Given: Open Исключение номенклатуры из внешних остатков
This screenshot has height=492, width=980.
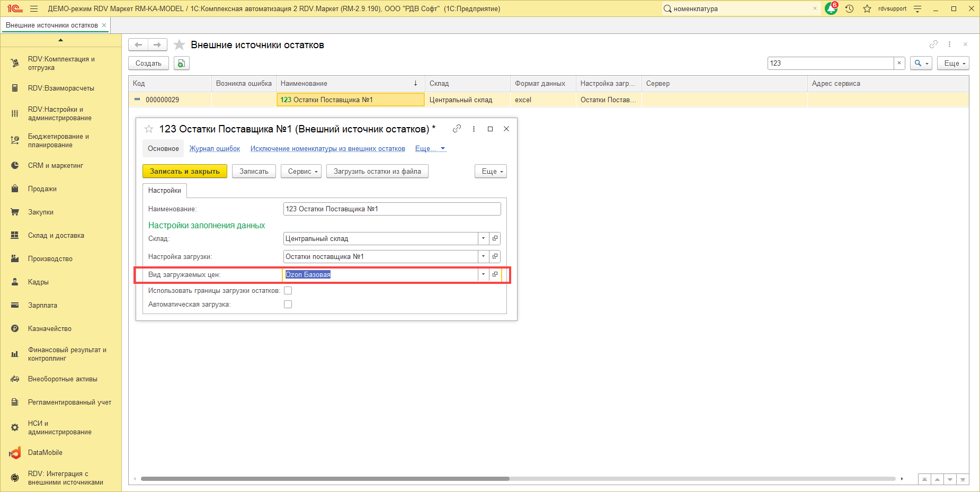Looking at the screenshot, I should pos(327,149).
